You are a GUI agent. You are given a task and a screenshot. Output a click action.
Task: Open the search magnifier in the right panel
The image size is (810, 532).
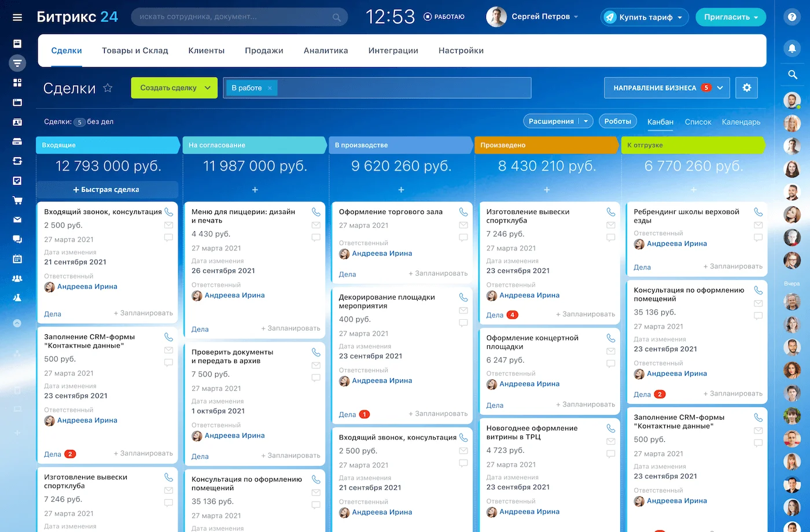[x=792, y=75]
